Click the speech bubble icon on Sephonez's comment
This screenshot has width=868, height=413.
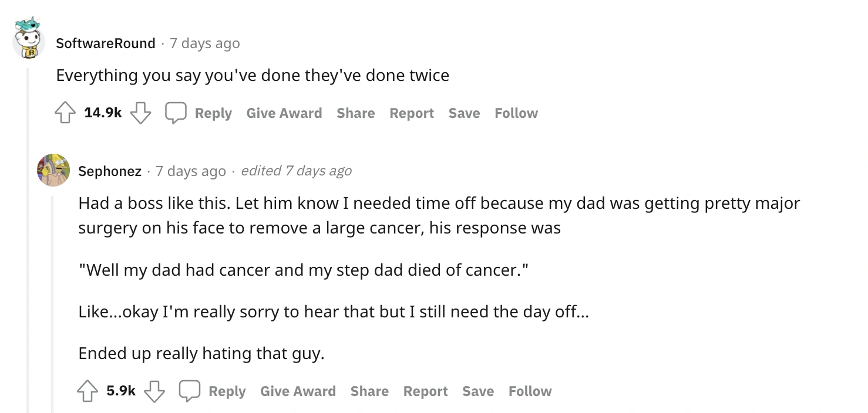click(x=190, y=391)
